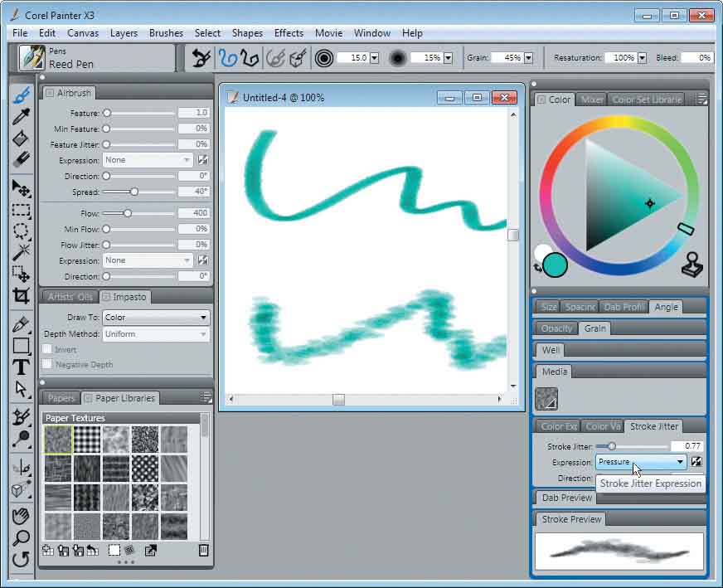Enable the Invert checkbox in Impasto panel
Screen dimensions: 723x588
(46, 349)
